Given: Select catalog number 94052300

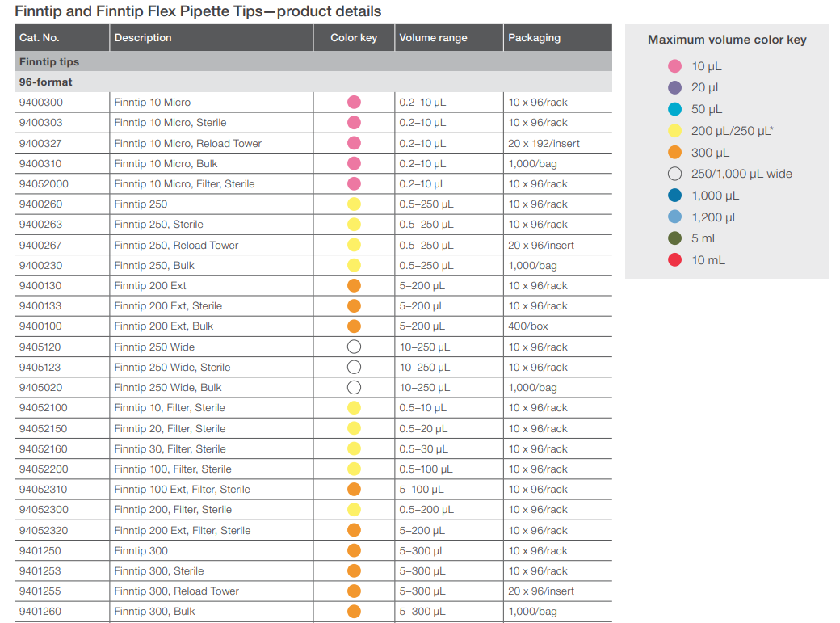Looking at the screenshot, I should (44, 510).
